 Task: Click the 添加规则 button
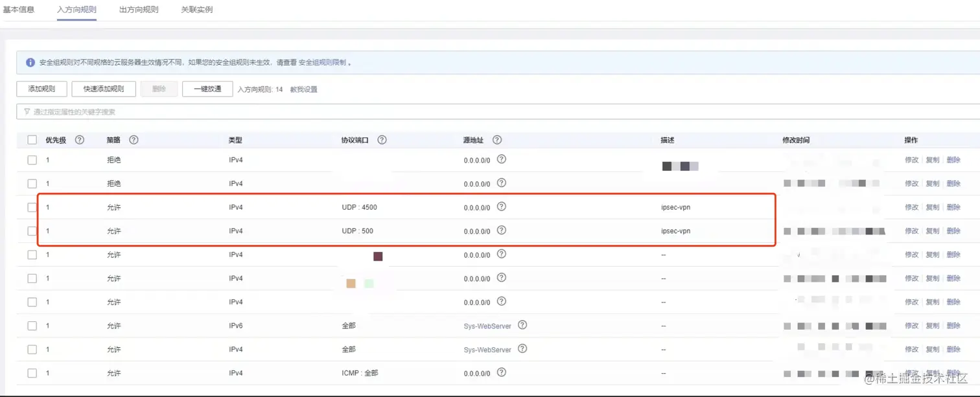pyautogui.click(x=41, y=89)
